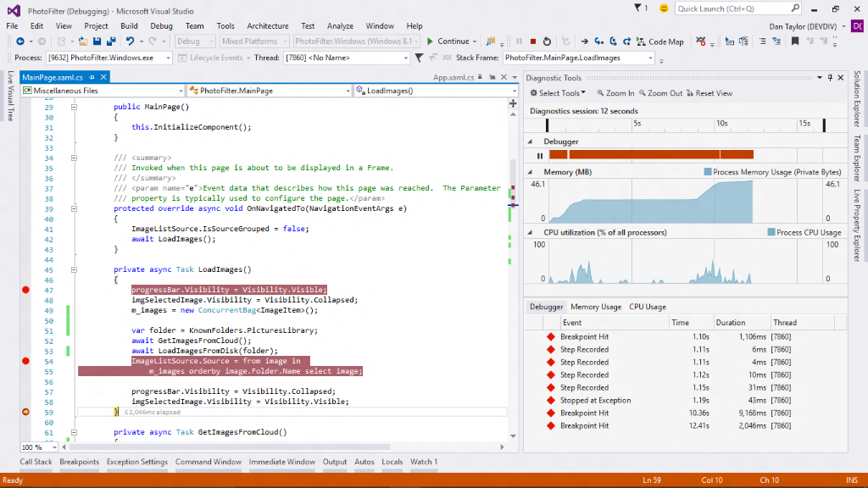868x488 pixels.
Task: Toggle breakpoint on line 54
Action: 25,361
